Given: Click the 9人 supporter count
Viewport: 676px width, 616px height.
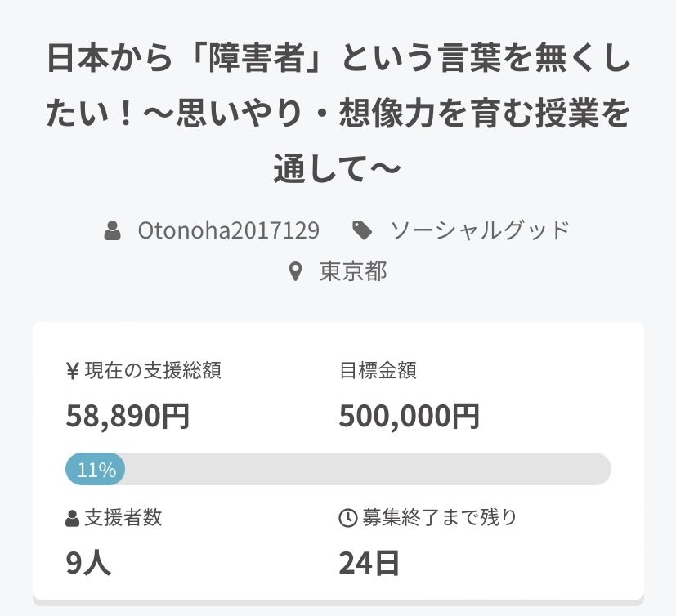Looking at the screenshot, I should [88, 563].
